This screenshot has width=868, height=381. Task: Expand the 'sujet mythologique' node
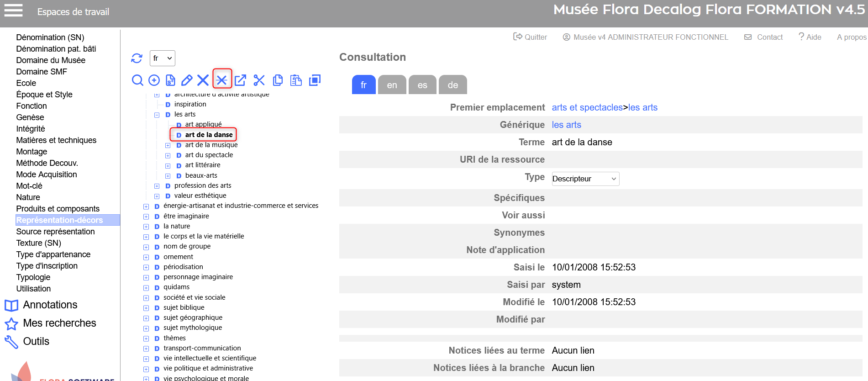click(146, 328)
